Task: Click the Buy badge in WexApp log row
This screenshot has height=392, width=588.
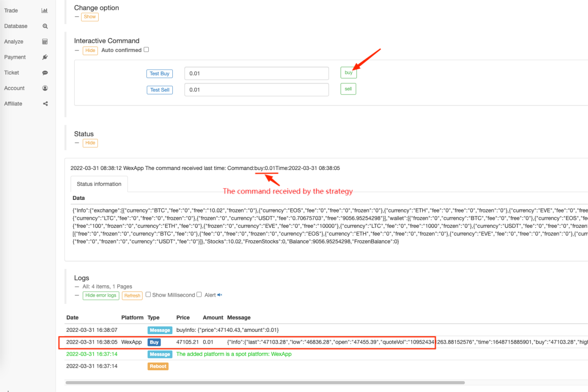Action: coord(154,342)
